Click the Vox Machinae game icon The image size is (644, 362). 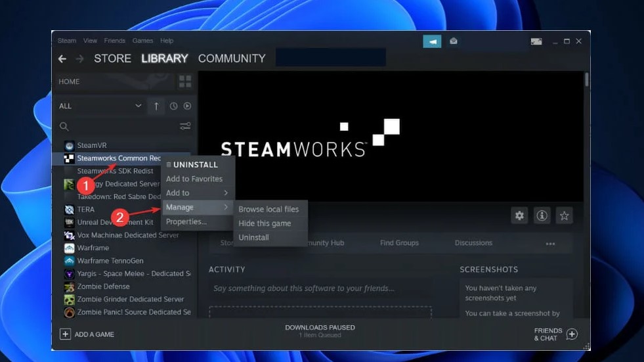[69, 235]
